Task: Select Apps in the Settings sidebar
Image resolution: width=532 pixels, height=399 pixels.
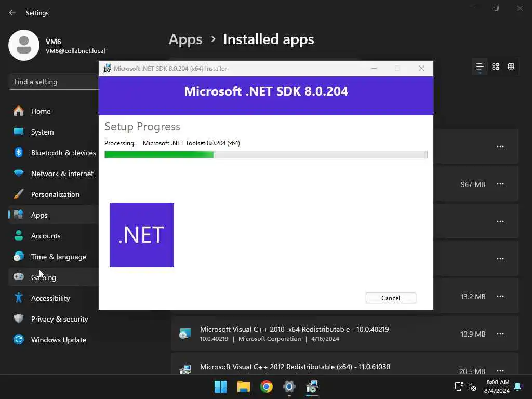Action: 54,215
